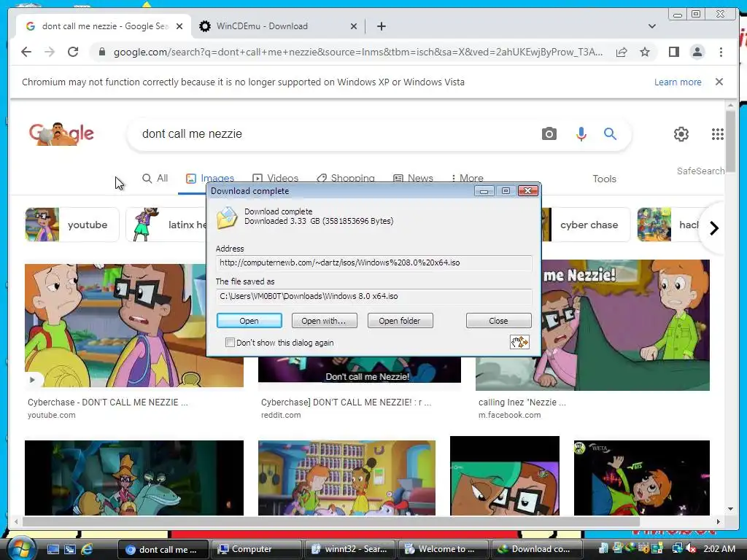Click the Windows Start orb

click(x=21, y=548)
